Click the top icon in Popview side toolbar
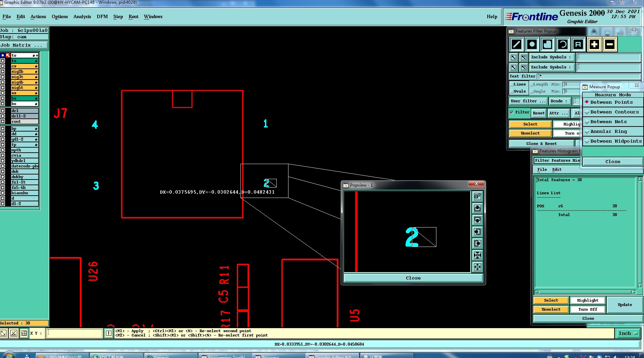644x358 pixels. pos(477,196)
